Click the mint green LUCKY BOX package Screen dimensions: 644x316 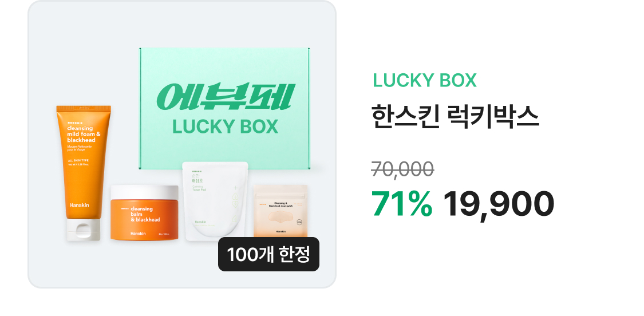[224, 109]
